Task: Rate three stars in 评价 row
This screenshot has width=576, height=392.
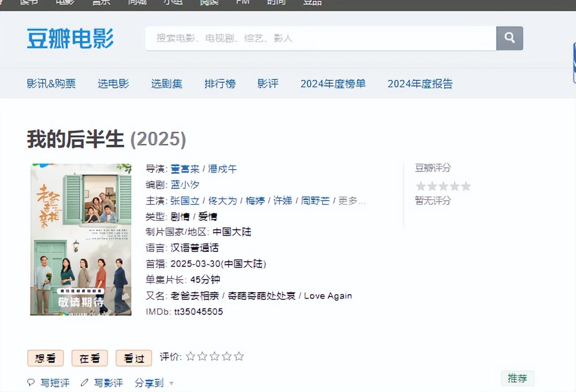Action: coord(215,356)
